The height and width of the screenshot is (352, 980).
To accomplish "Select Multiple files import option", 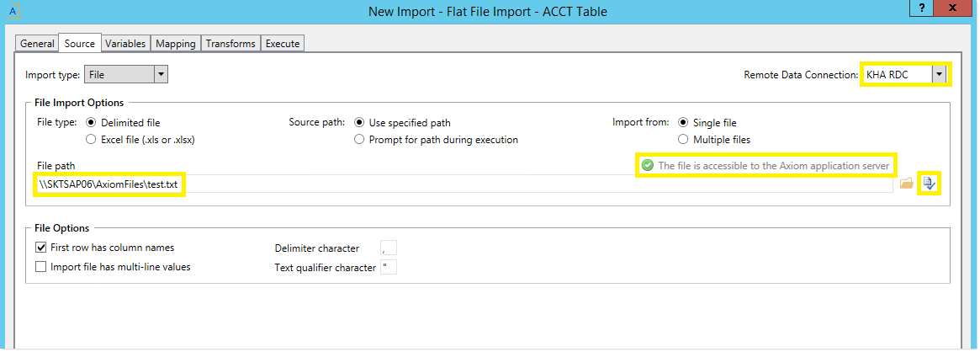I will point(683,140).
